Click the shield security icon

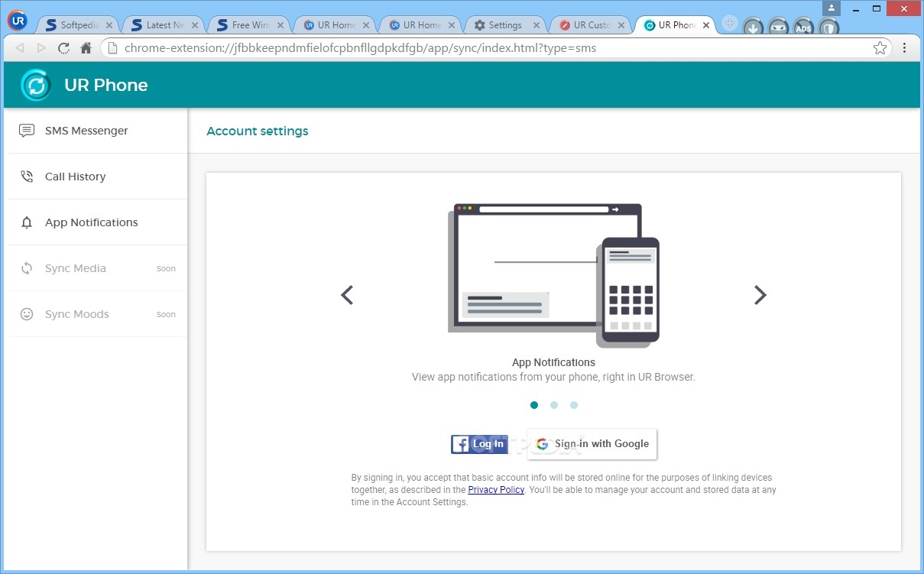click(828, 28)
